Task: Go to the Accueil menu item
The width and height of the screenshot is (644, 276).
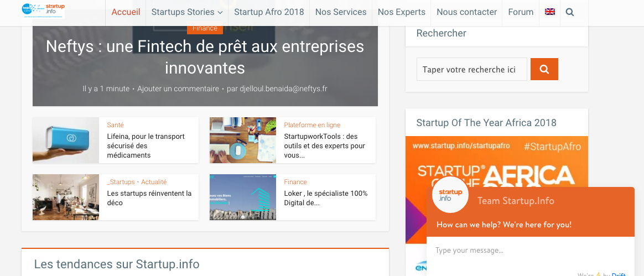Action: (x=126, y=12)
